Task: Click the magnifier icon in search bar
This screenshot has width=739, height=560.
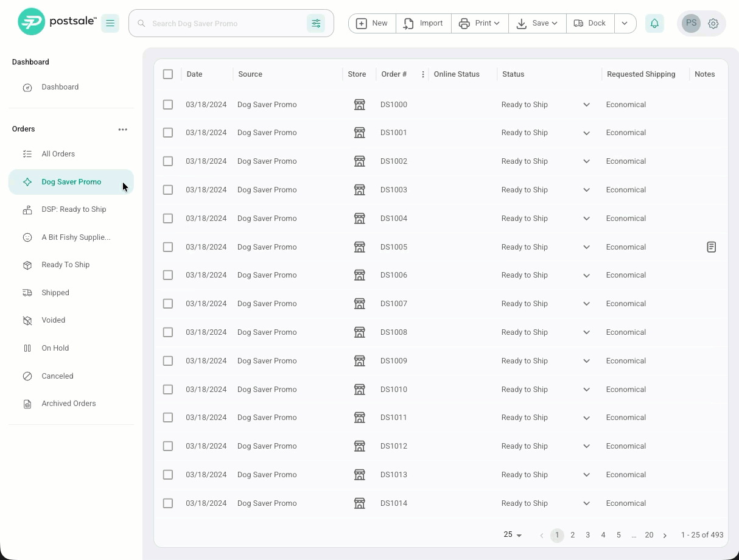Action: pos(141,23)
